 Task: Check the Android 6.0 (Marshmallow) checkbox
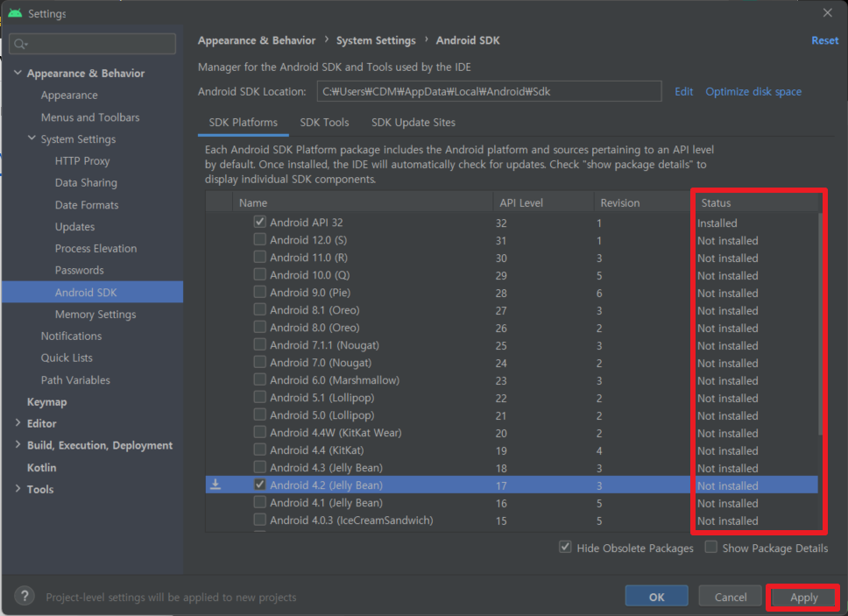259,379
